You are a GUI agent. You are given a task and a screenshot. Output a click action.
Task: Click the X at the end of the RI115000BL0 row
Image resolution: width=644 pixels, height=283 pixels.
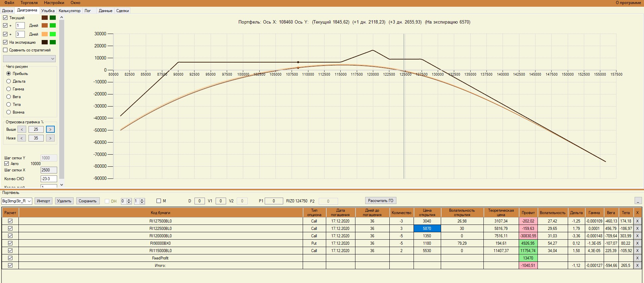[x=637, y=251]
